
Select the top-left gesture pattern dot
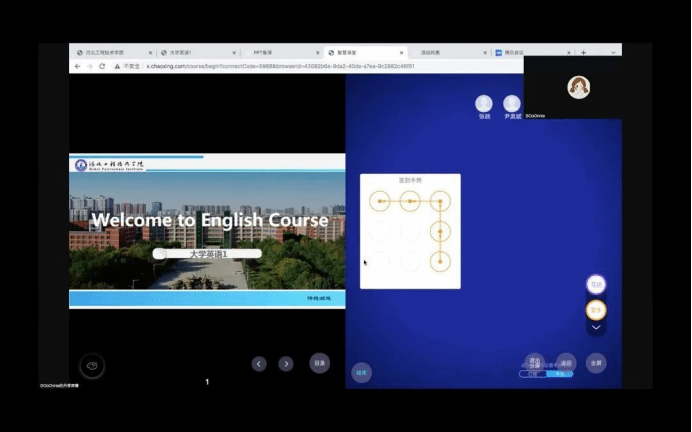coord(380,202)
